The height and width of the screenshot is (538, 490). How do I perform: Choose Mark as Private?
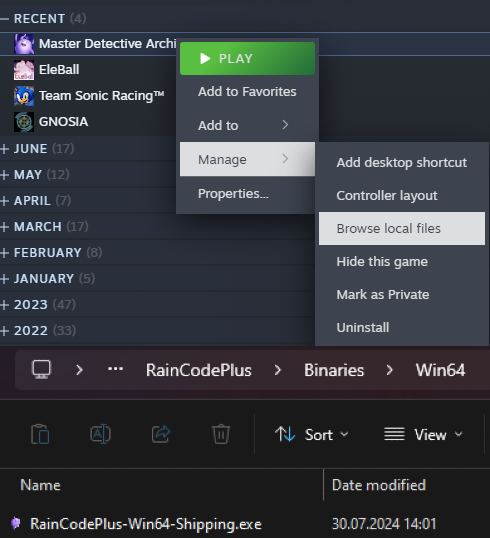pyautogui.click(x=402, y=294)
